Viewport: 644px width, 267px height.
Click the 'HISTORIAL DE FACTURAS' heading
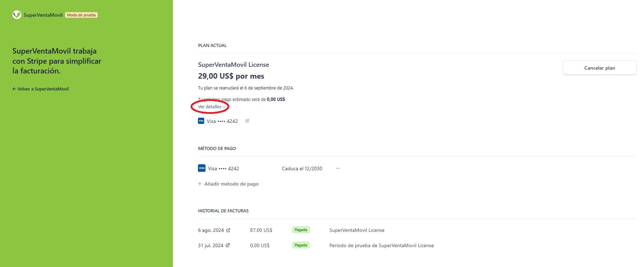coord(223,211)
